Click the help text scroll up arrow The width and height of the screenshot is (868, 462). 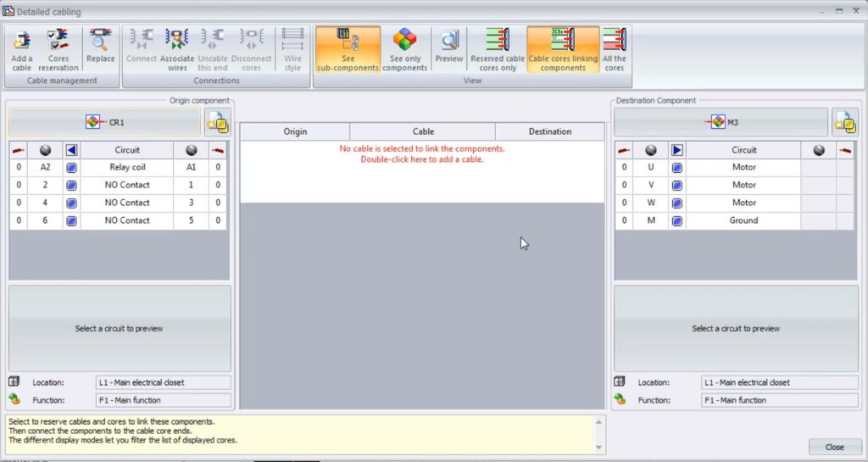[598, 422]
